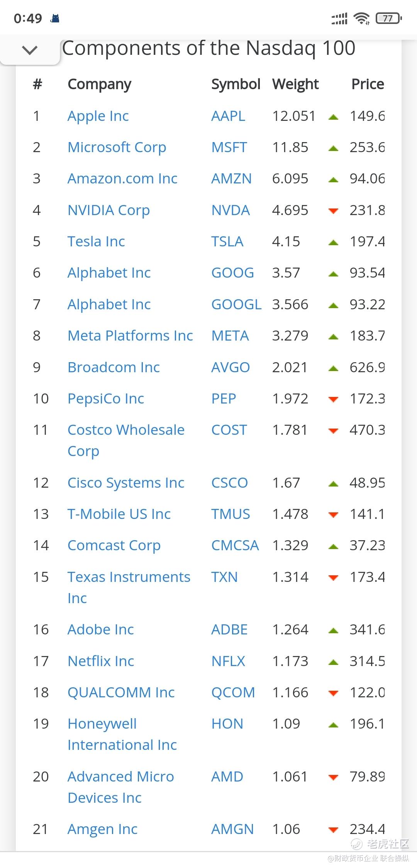The height and width of the screenshot is (868, 417).
Task: Tap the red down arrow beside NVIDIA
Action: 333,211
